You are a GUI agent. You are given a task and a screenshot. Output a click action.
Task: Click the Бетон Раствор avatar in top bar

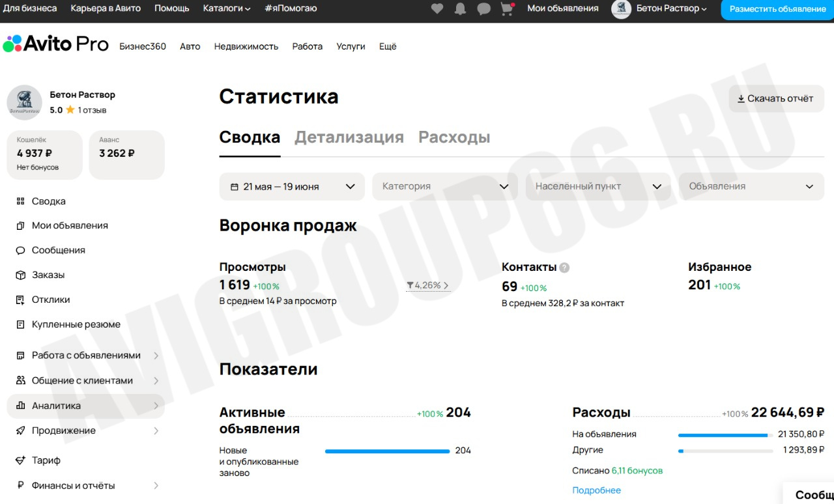click(x=621, y=8)
